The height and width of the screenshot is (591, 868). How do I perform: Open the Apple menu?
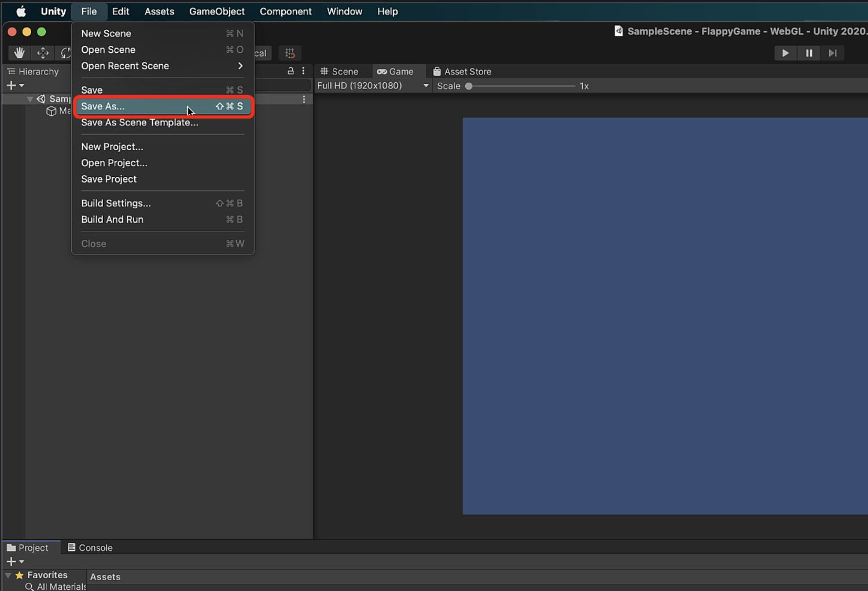point(21,12)
